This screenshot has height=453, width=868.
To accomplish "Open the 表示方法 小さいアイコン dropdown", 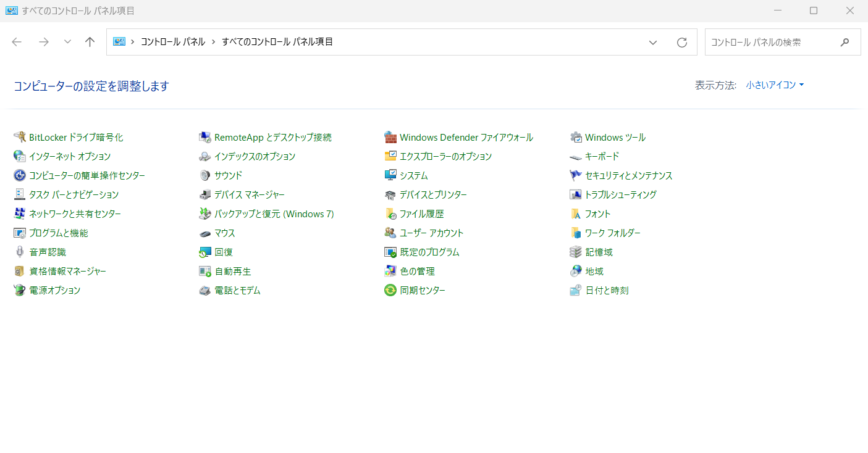I will 775,85.
